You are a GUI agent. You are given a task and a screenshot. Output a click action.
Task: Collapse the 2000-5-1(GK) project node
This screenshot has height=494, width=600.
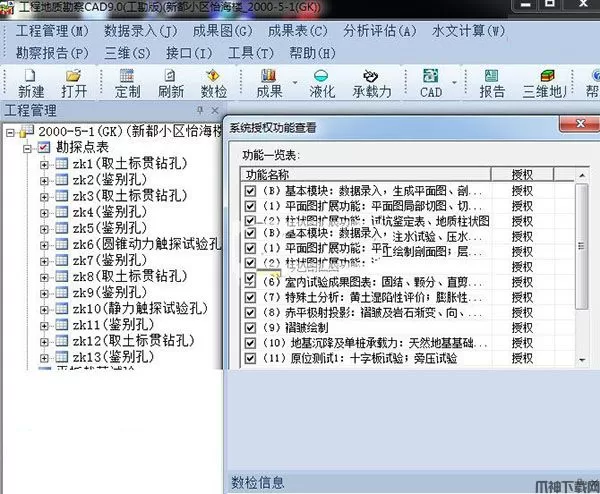point(10,133)
